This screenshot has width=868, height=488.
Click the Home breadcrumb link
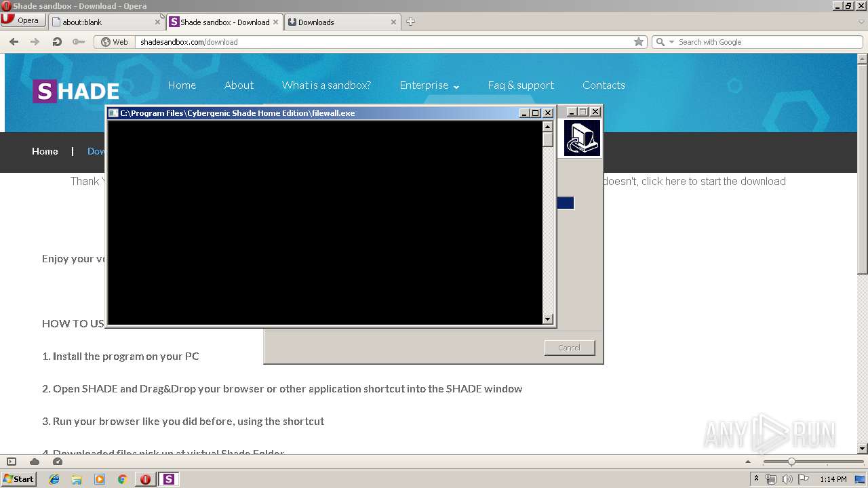[45, 151]
